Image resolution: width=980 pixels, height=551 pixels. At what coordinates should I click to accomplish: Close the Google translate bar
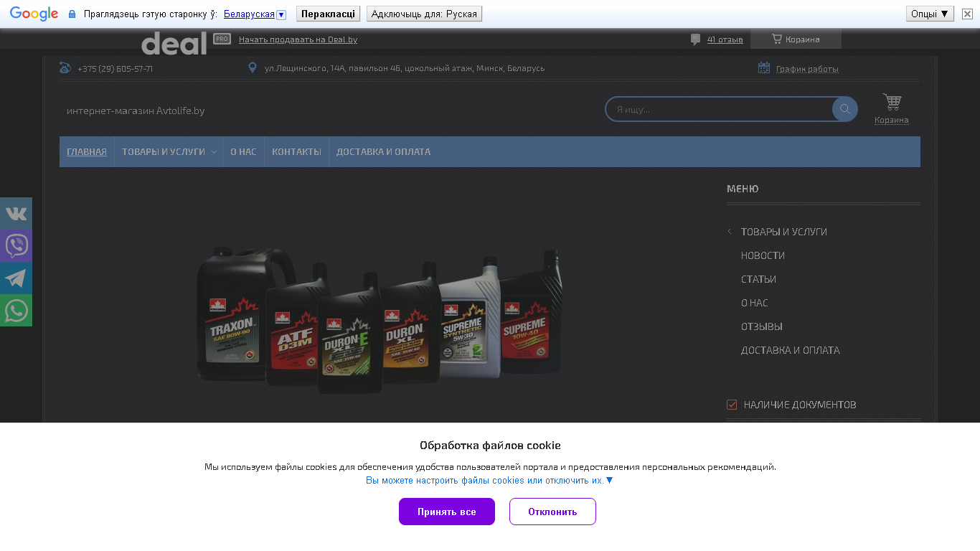click(x=967, y=14)
